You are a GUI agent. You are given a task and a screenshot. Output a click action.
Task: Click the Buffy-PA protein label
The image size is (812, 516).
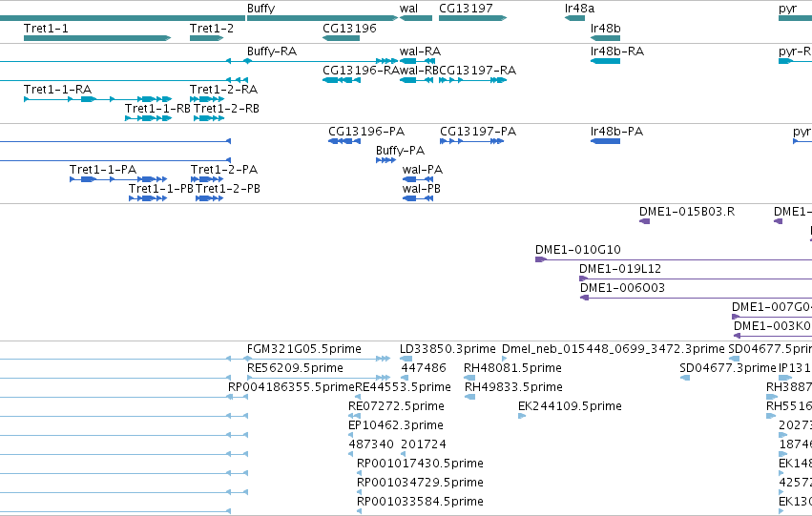pyautogui.click(x=401, y=151)
